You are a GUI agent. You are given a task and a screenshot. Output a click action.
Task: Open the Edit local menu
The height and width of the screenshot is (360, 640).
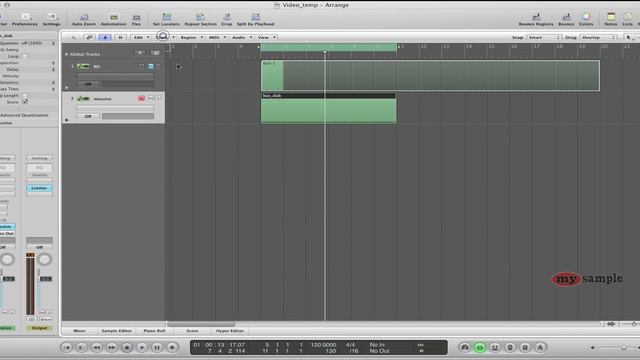pyautogui.click(x=141, y=37)
